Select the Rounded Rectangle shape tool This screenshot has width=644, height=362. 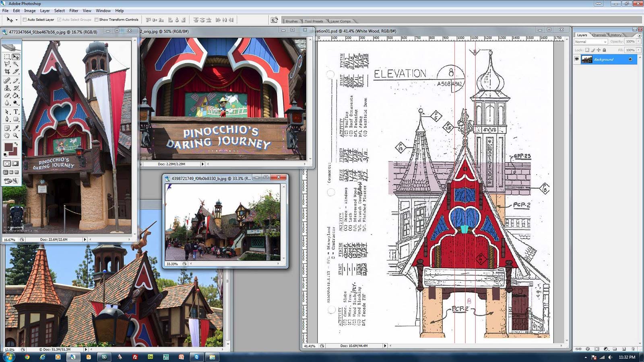pos(16,119)
